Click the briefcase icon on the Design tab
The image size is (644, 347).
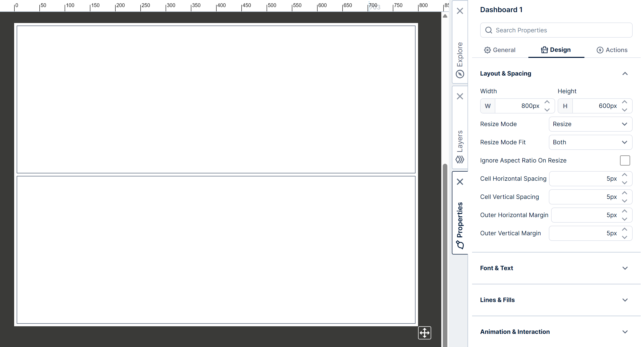pyautogui.click(x=545, y=50)
